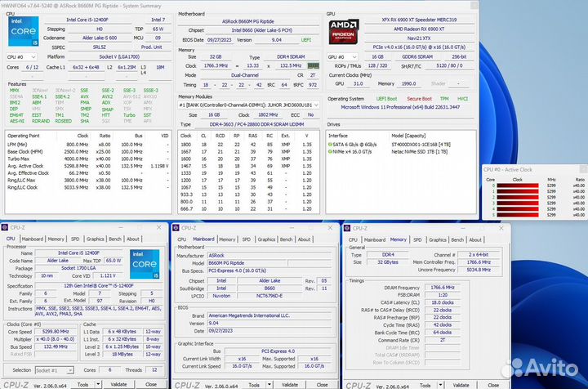Open Graphics tab in the CPU-Z Mainboard window
The image size is (588, 389).
click(266, 239)
